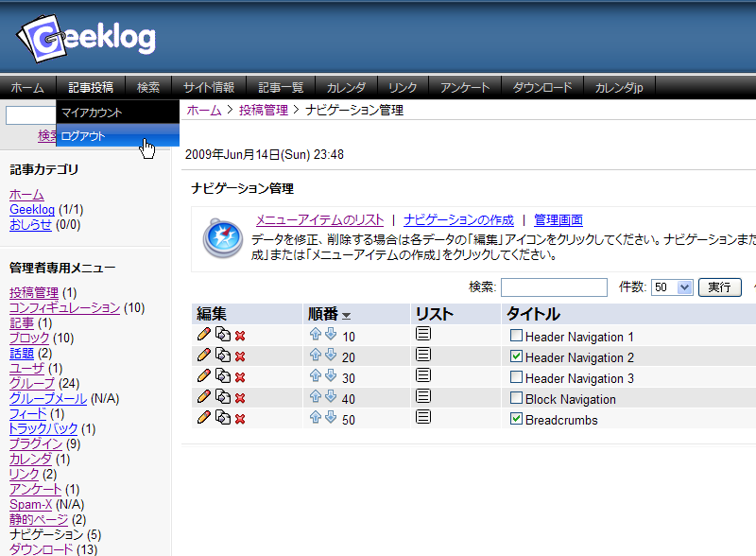This screenshot has width=756, height=556.
Task: Move Header Navigation 1 down with arrow
Action: pyautogui.click(x=331, y=336)
